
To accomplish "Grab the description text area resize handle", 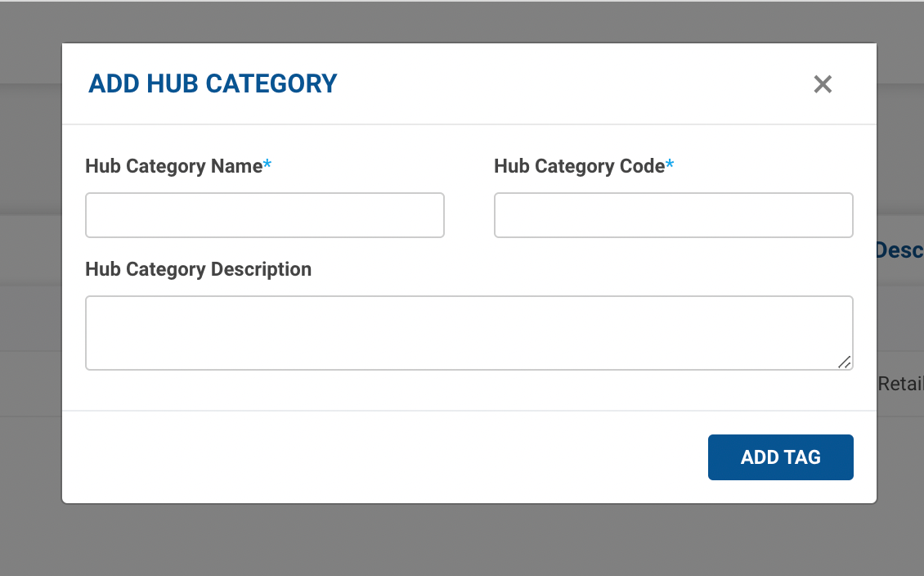I will [x=845, y=362].
